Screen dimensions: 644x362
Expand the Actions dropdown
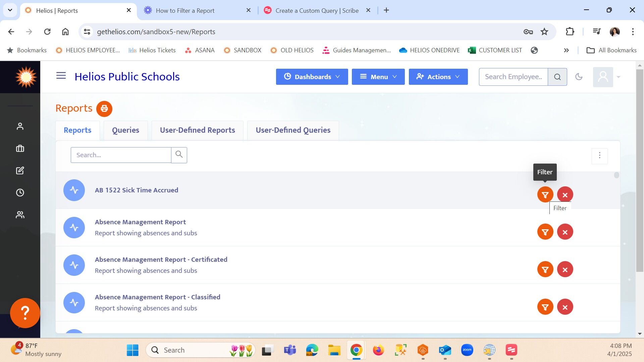pos(438,77)
